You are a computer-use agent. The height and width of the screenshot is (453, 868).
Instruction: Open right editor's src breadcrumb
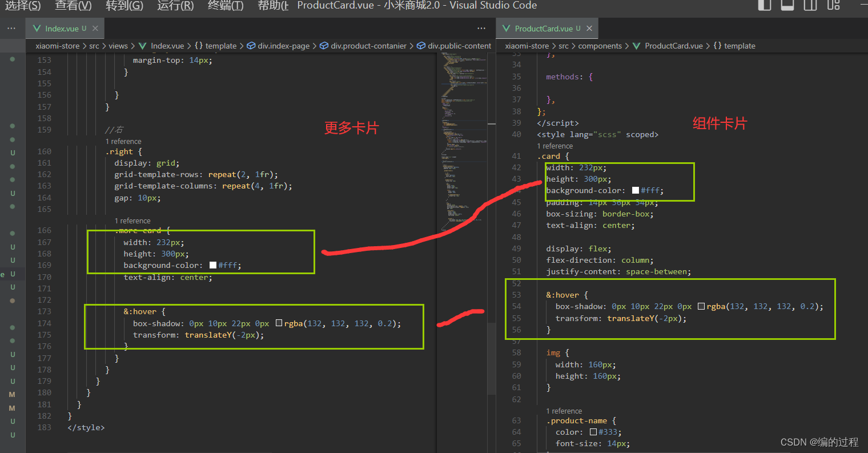click(x=563, y=46)
